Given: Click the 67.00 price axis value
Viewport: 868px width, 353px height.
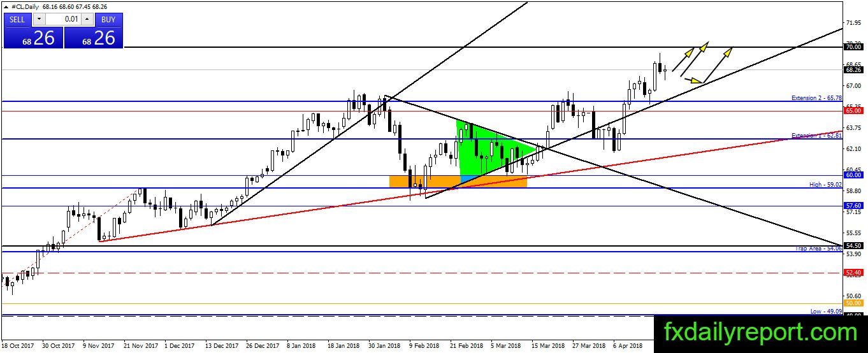Looking at the screenshot, I should pyautogui.click(x=853, y=85).
